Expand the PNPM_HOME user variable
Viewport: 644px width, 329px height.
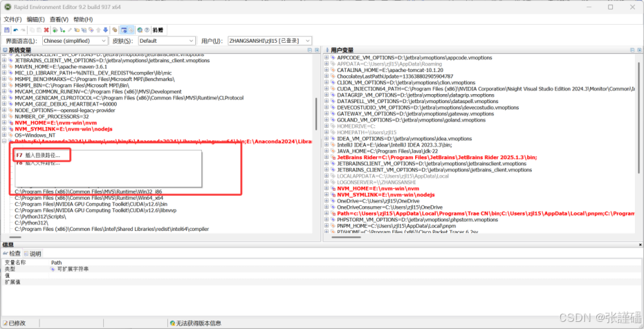[x=326, y=226]
